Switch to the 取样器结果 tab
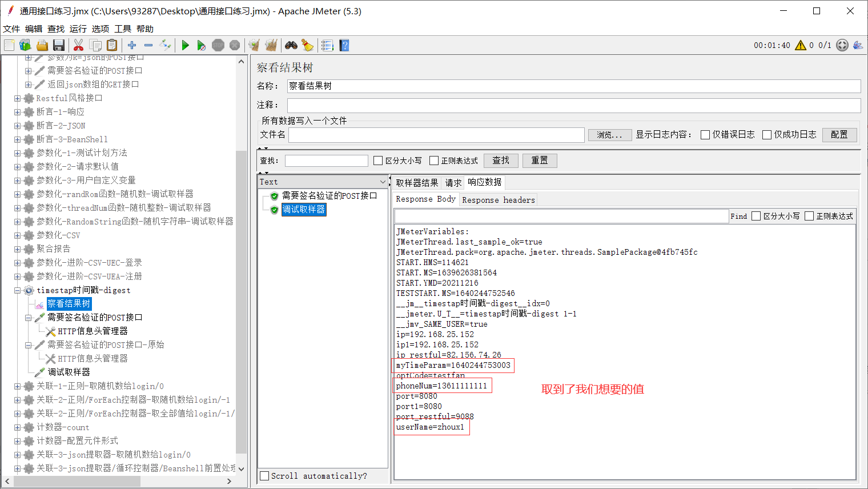The image size is (868, 489). point(417,183)
